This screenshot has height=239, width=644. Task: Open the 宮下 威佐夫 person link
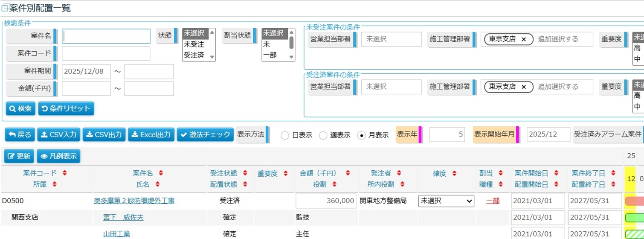[123, 218]
